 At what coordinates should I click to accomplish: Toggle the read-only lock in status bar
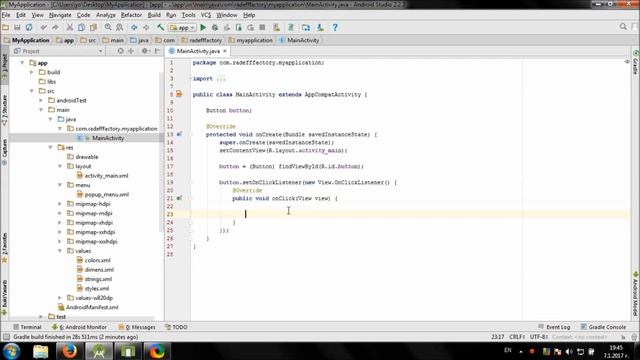coord(623,337)
